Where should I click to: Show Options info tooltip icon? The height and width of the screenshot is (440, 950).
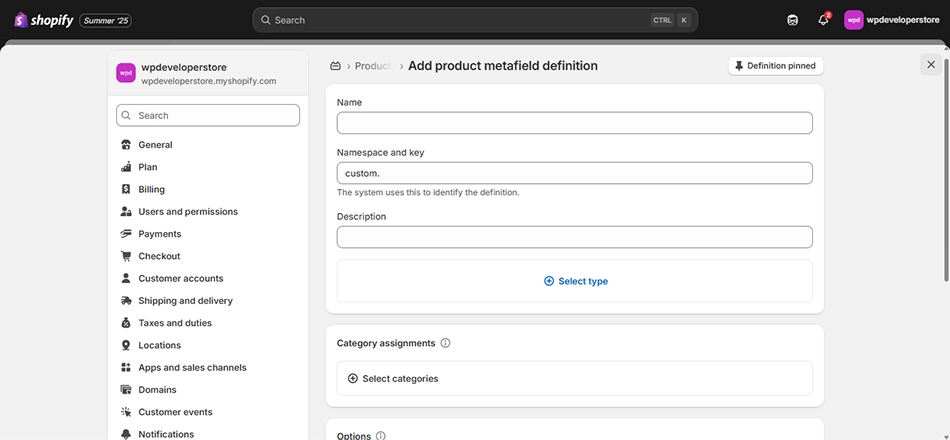pos(380,436)
